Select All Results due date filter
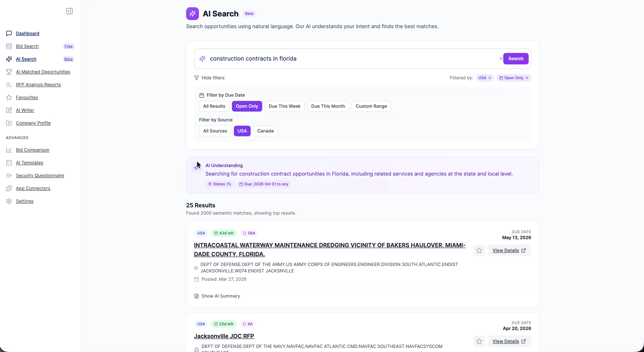This screenshot has width=644, height=352. (214, 106)
